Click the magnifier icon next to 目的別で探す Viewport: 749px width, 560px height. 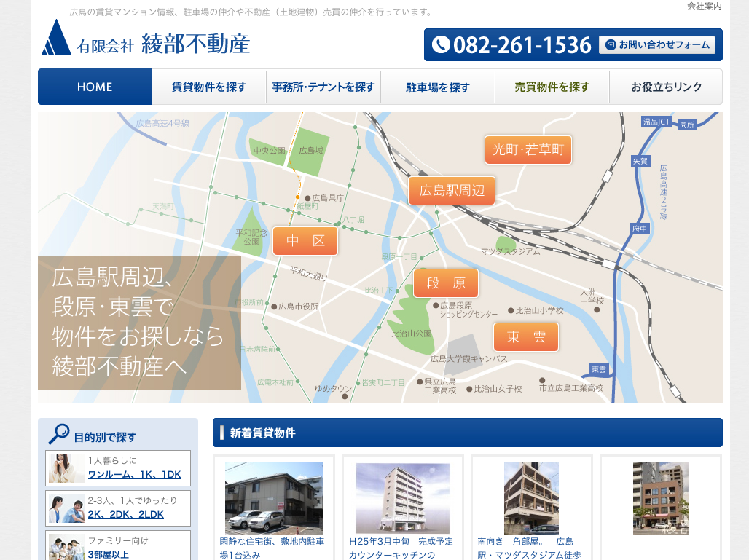click(x=58, y=435)
